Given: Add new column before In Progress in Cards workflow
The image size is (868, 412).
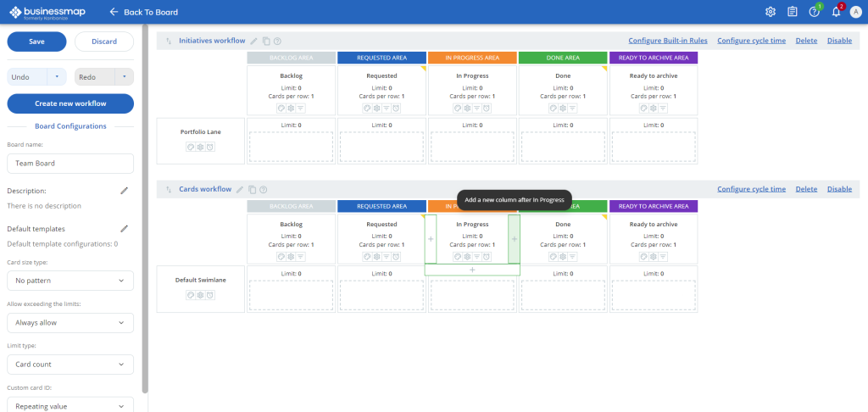Looking at the screenshot, I should point(431,239).
